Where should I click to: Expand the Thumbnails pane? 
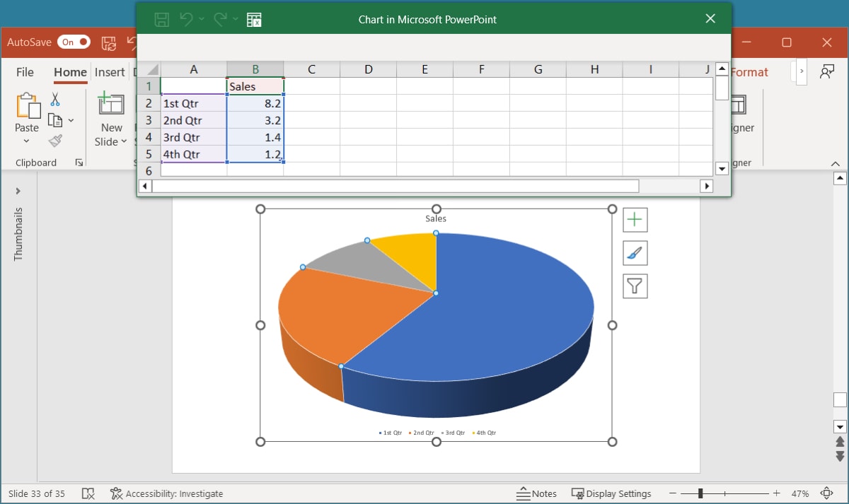18,190
